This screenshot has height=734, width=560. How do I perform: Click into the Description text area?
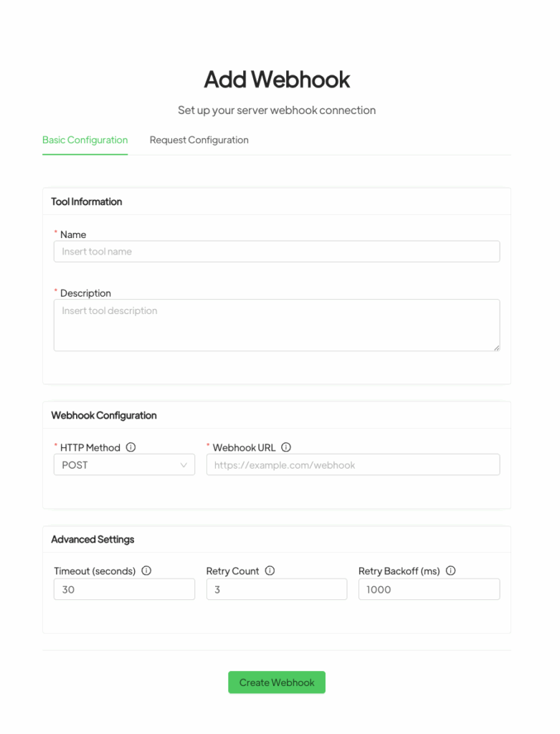click(x=277, y=325)
